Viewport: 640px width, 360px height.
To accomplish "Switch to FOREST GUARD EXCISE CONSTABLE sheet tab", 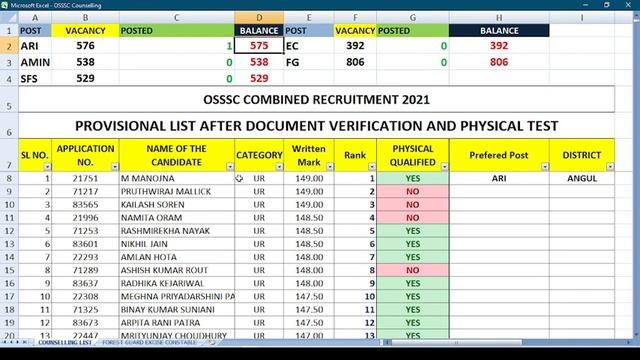I will [x=149, y=342].
